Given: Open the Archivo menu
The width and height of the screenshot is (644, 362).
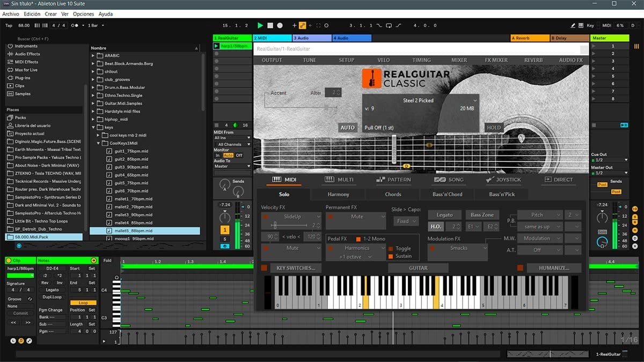Looking at the screenshot, I should coord(11,14).
